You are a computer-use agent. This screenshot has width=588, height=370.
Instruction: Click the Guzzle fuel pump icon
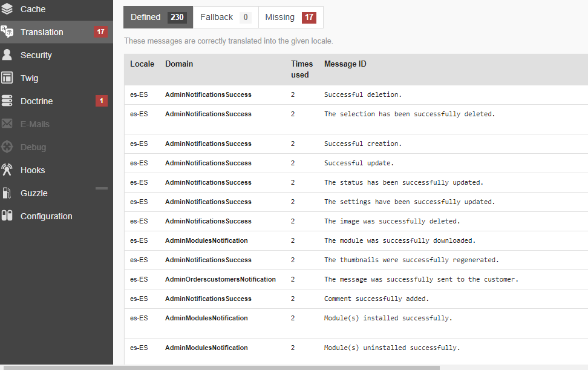pos(7,193)
